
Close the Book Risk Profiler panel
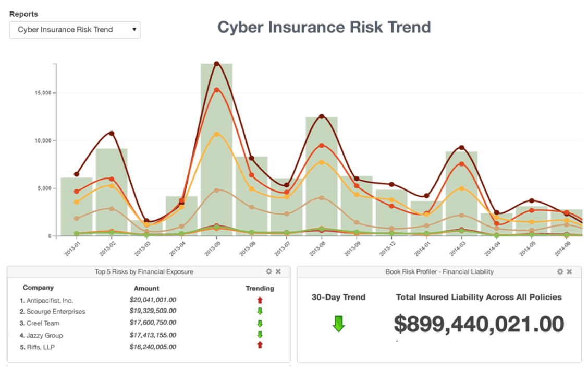[x=569, y=271]
